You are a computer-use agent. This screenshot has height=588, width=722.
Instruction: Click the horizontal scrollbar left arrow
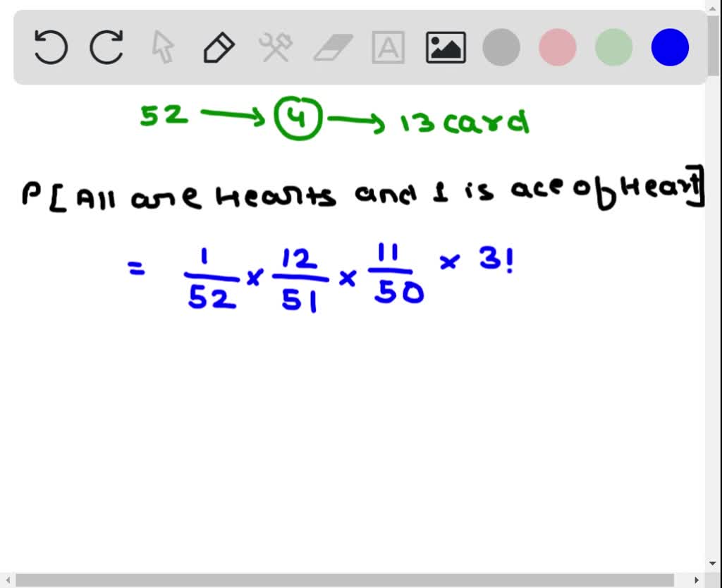[x=8, y=580]
